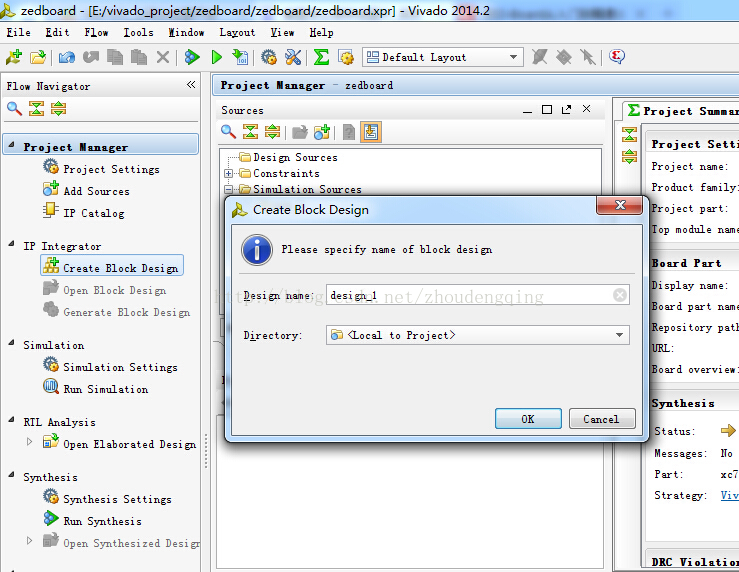Clear the Design name field with X icon
This screenshot has height=572, width=739.
pyautogui.click(x=620, y=295)
